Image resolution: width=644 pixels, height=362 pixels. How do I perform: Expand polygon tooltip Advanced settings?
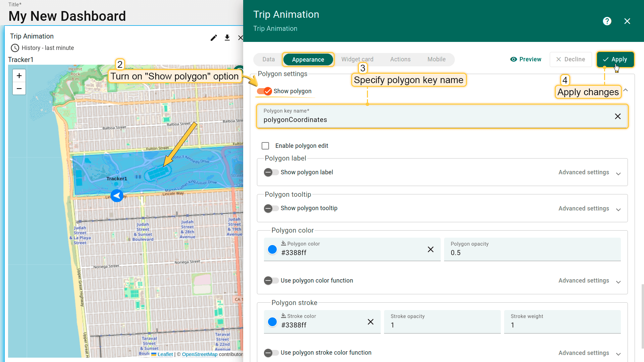click(590, 208)
